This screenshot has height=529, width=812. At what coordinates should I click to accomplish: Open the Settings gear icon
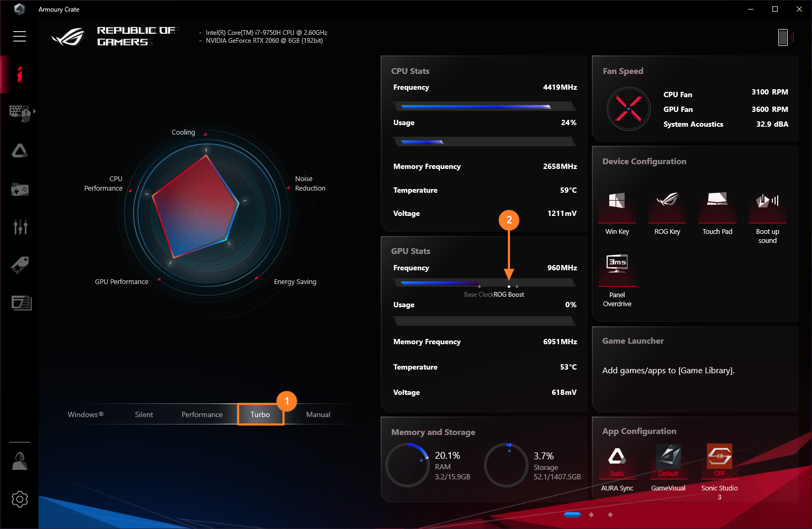point(20,499)
